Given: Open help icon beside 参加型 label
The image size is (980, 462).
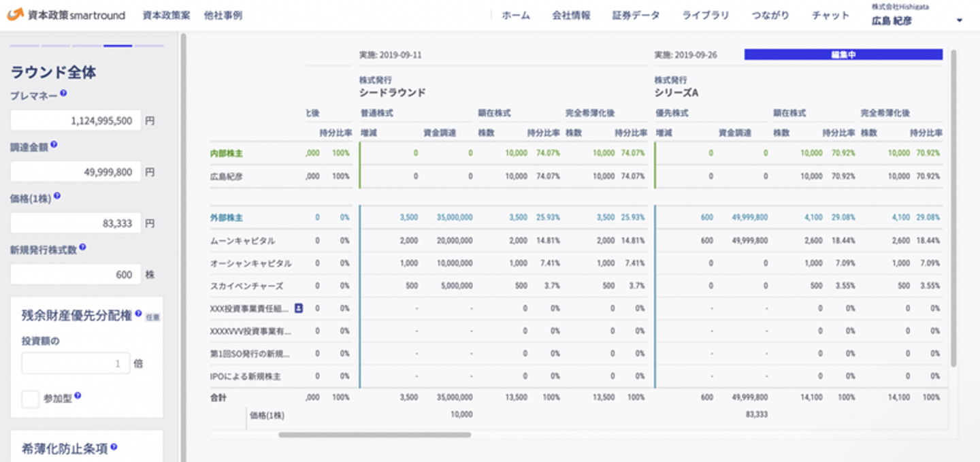Looking at the screenshot, I should click(x=78, y=396).
